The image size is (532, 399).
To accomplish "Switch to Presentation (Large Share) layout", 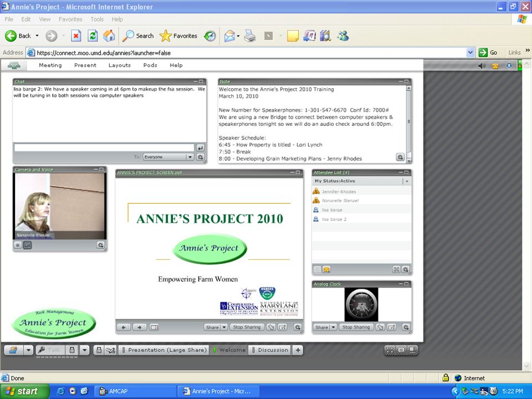I will [x=165, y=350].
